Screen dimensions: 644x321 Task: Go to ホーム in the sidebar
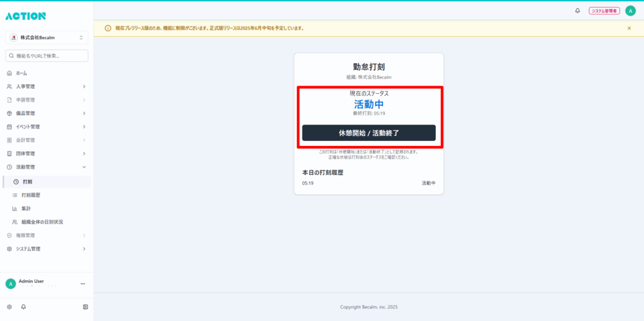[21, 73]
